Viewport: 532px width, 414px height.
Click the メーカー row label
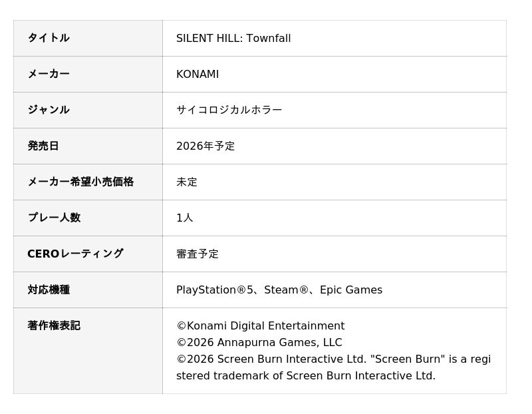(x=49, y=74)
